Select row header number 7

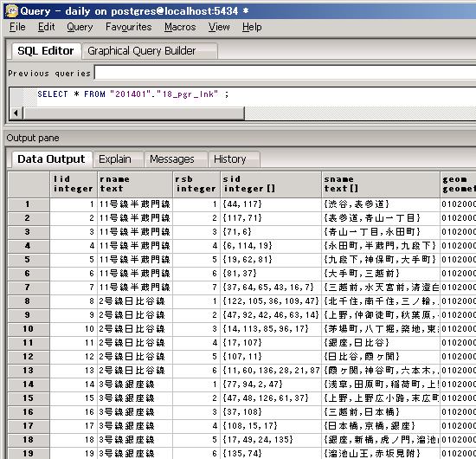[29, 288]
